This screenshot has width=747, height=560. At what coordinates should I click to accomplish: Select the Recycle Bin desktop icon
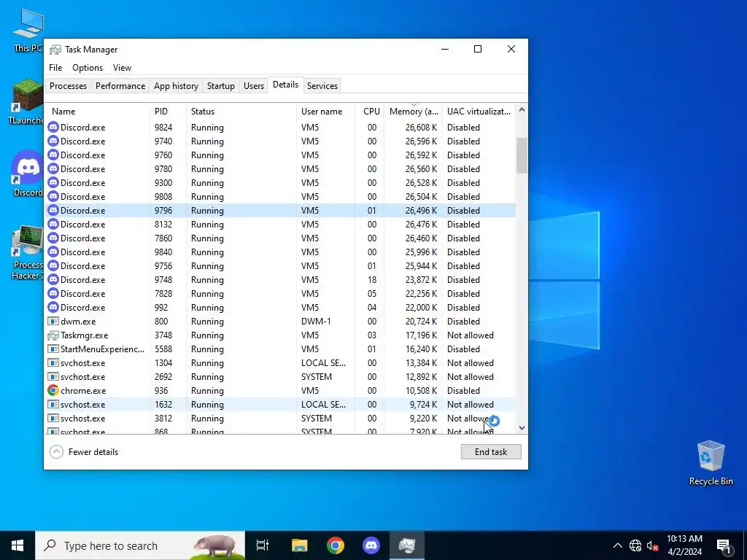711,463
